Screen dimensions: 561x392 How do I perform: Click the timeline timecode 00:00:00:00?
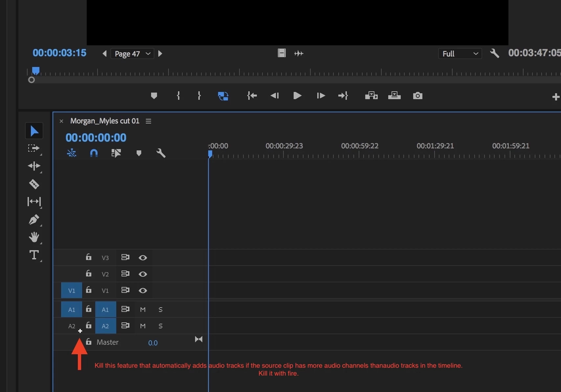click(96, 138)
